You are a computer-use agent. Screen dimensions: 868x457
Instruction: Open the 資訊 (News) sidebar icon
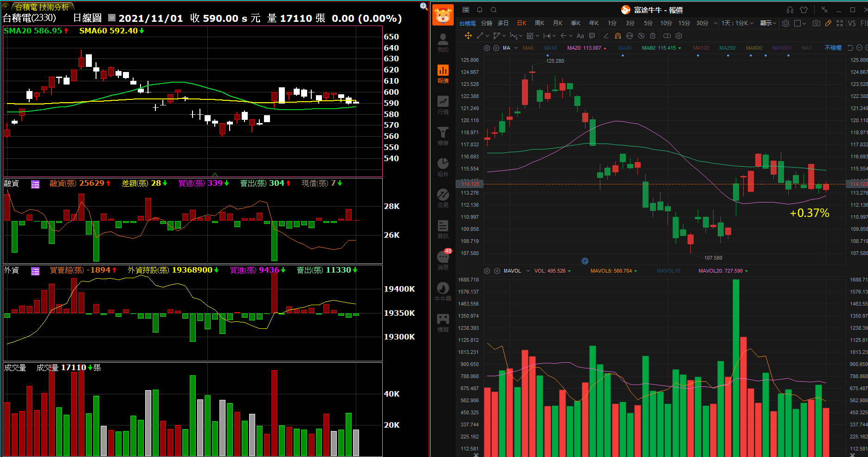point(443,229)
